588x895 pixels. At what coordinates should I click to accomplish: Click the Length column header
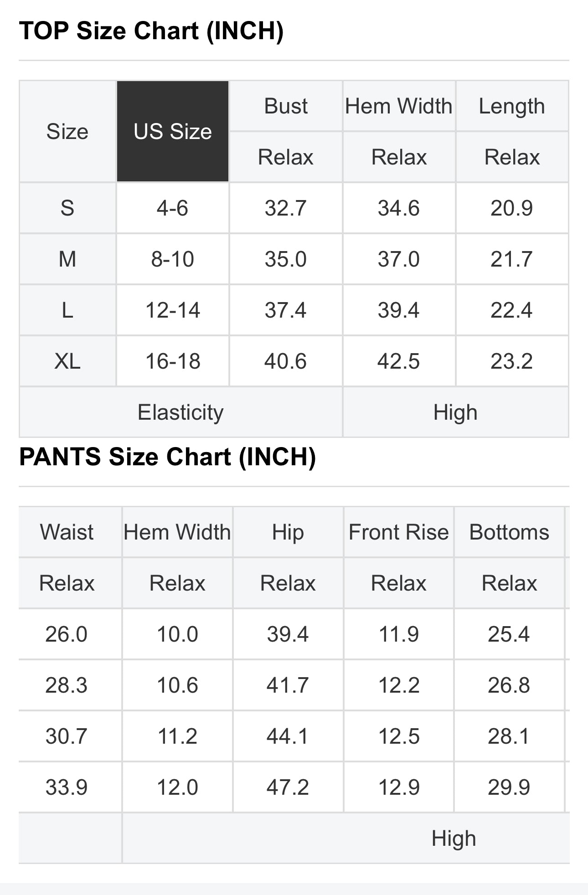(x=511, y=106)
